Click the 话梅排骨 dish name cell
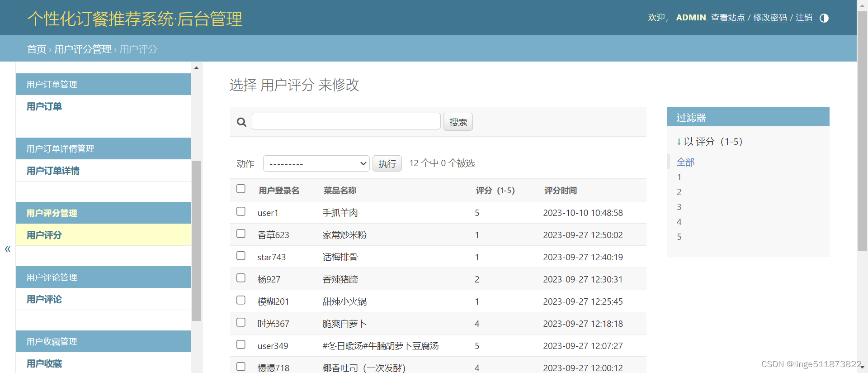 click(340, 257)
